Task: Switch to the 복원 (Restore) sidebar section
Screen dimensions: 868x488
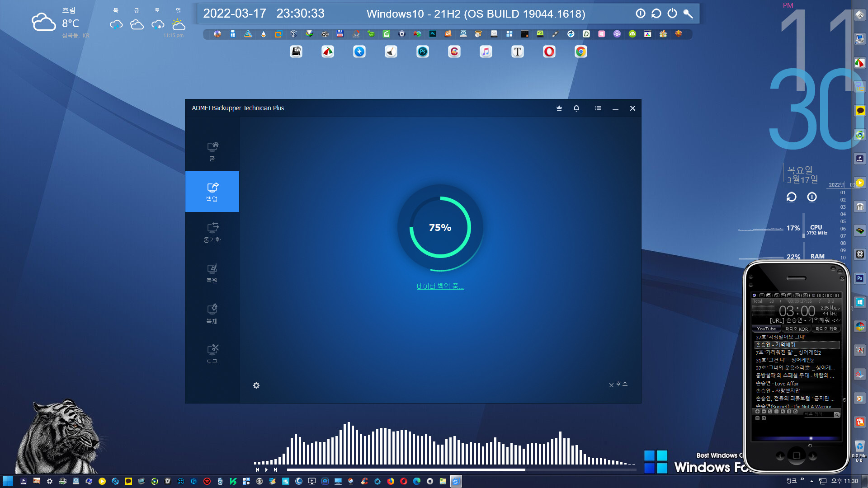Action: click(212, 273)
